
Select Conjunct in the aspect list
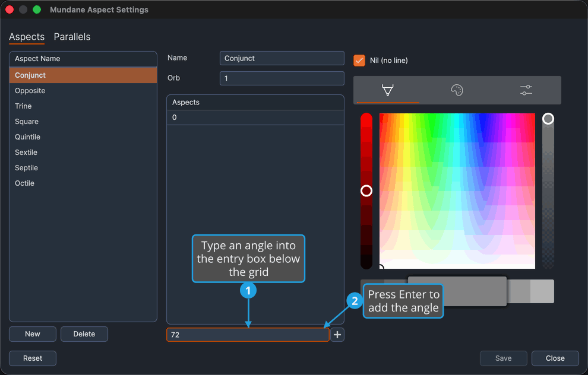83,75
